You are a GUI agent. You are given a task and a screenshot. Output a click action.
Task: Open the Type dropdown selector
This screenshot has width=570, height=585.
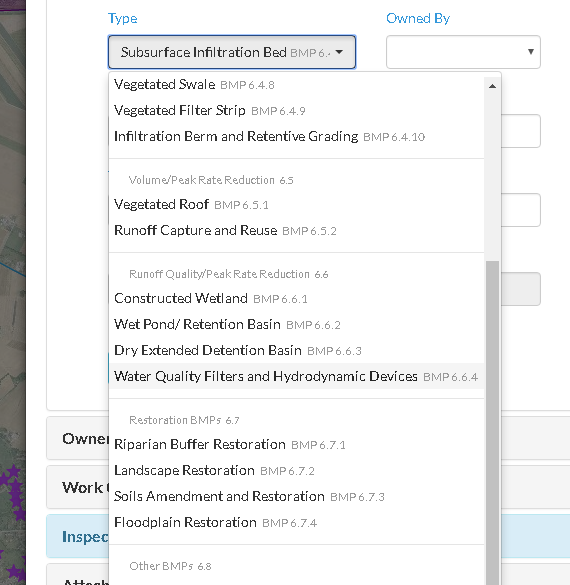pyautogui.click(x=232, y=52)
